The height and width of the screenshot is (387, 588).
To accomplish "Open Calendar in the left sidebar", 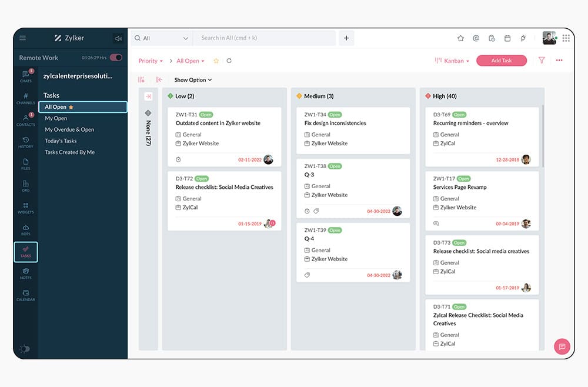I will [25, 295].
